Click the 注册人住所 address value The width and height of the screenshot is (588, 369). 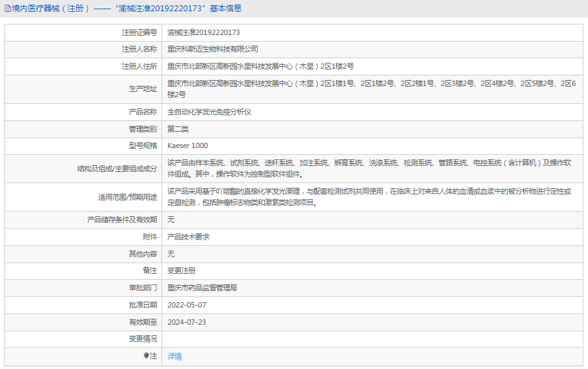click(x=260, y=66)
